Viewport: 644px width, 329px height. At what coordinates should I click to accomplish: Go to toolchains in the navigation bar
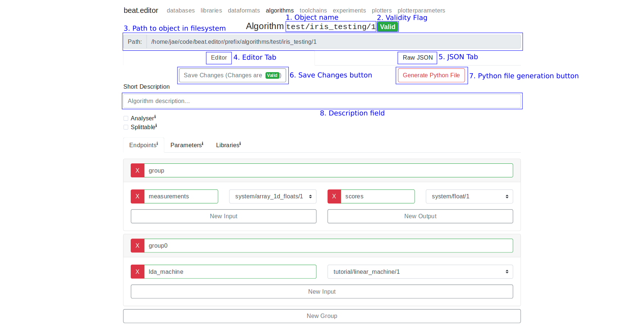click(x=313, y=10)
